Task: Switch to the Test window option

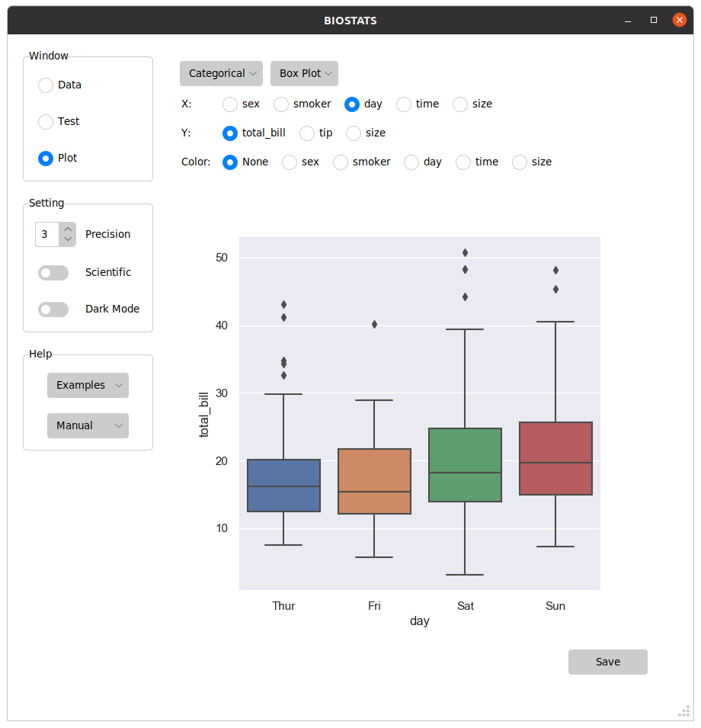Action: tap(45, 121)
